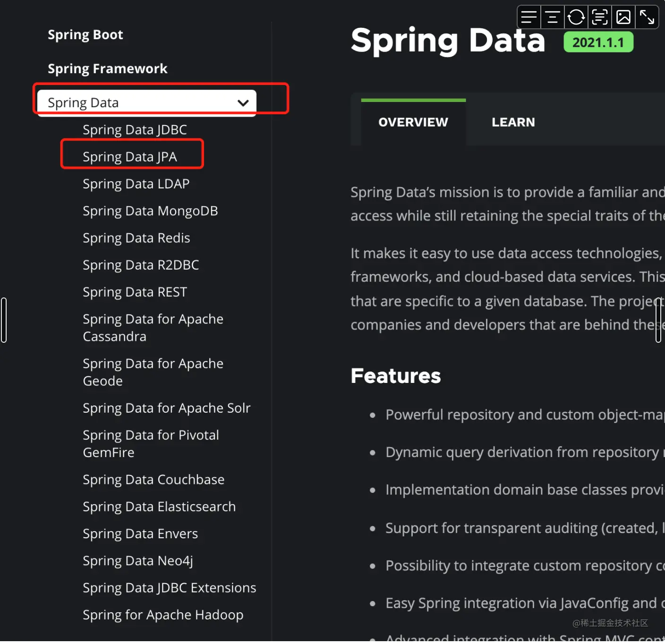Click the right edge panel handle
Screen dimensions: 665x644
click(659, 320)
